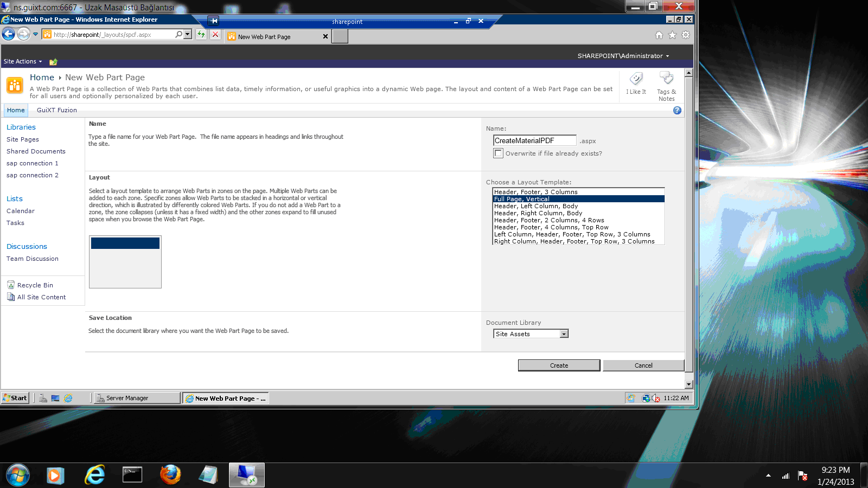This screenshot has height=488, width=868.
Task: Open Calendar list link
Action: pyautogui.click(x=21, y=211)
